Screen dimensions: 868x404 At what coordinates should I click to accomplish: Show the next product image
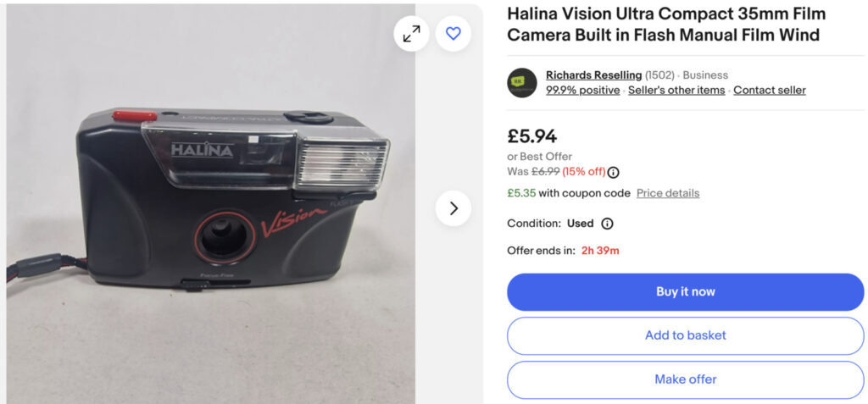click(453, 208)
